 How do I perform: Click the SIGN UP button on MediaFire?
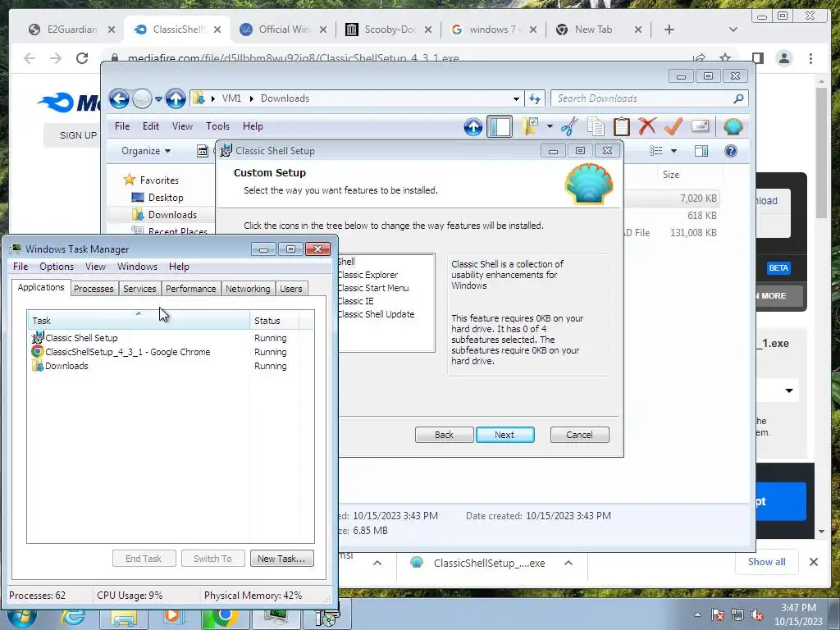click(x=78, y=135)
